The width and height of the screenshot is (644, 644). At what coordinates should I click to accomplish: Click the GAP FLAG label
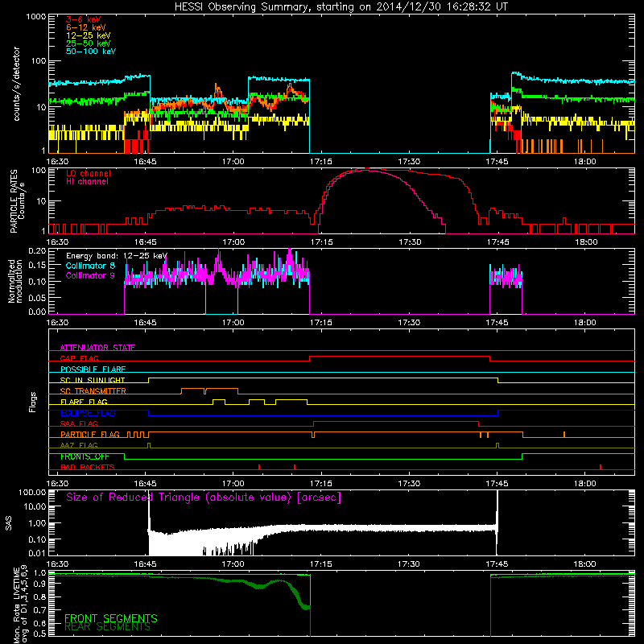80,358
